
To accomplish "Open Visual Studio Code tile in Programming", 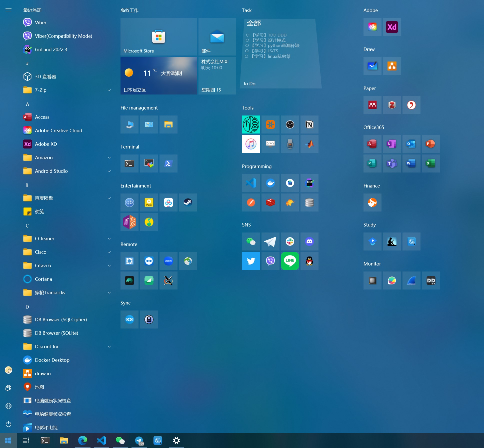I will [251, 183].
